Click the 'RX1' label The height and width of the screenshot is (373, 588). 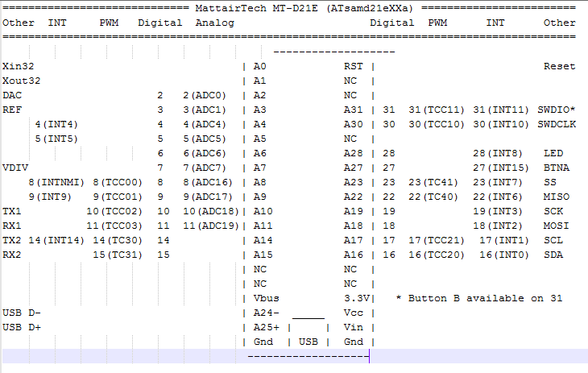12,226
